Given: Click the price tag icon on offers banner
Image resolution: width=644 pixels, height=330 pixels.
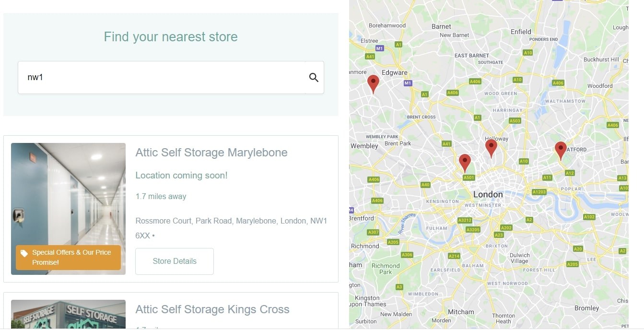Looking at the screenshot, I should [x=24, y=253].
